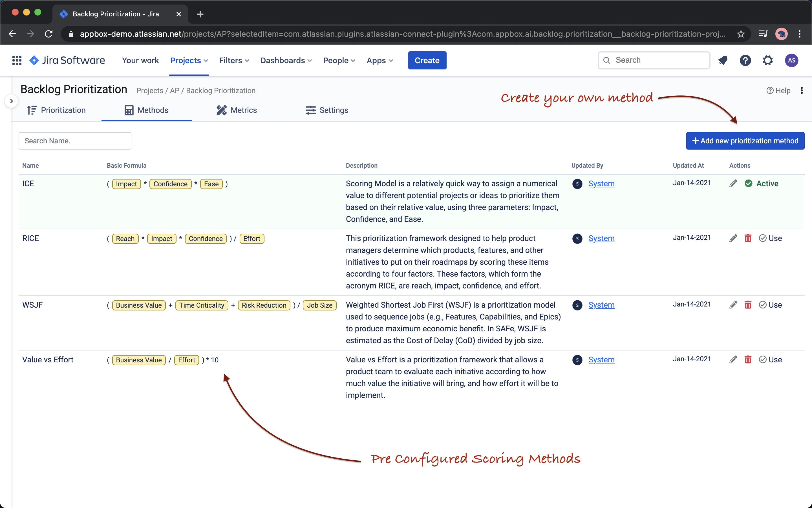Open the page more-options kebab icon
This screenshot has width=812, height=508.
pos(802,90)
